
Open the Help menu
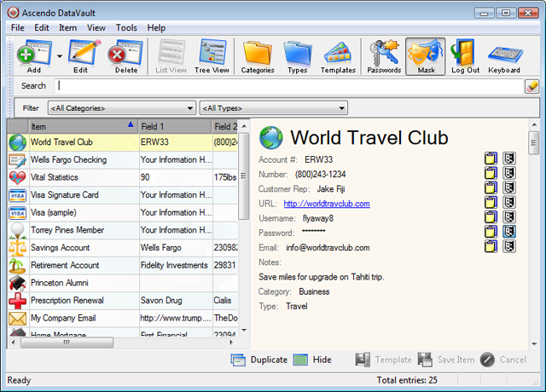156,28
